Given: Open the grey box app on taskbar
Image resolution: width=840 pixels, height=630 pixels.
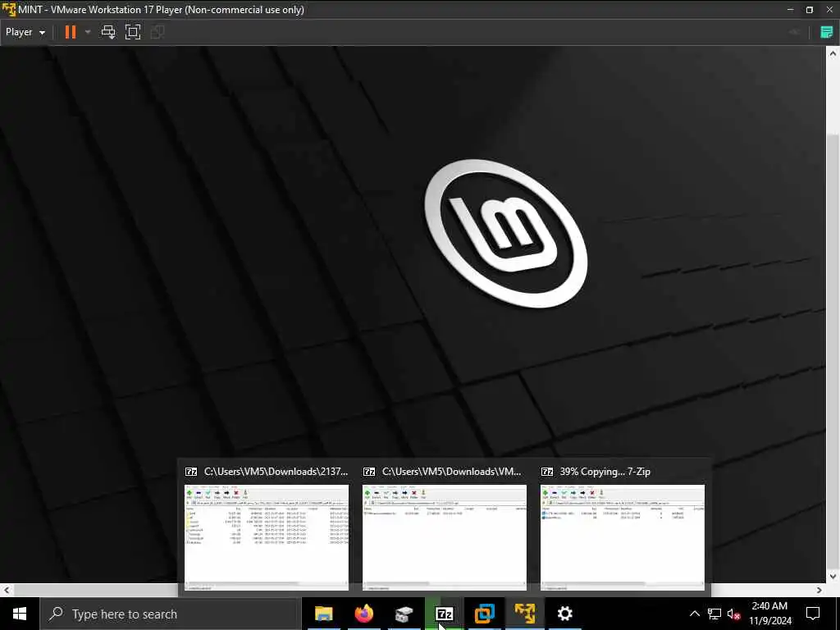Looking at the screenshot, I should point(404,614).
